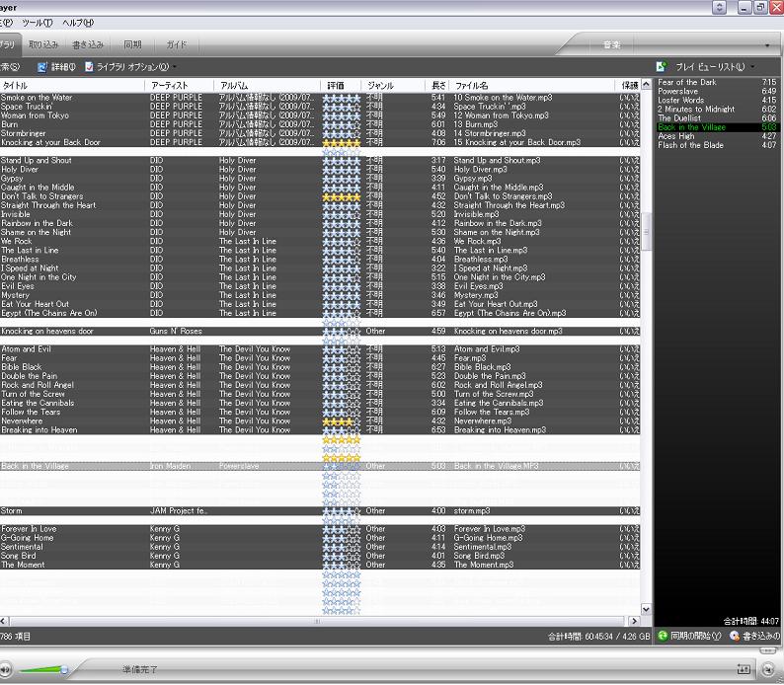Select the Woman from Tokyo track row
Screen dimensions: 784x685
pyautogui.click(x=320, y=115)
